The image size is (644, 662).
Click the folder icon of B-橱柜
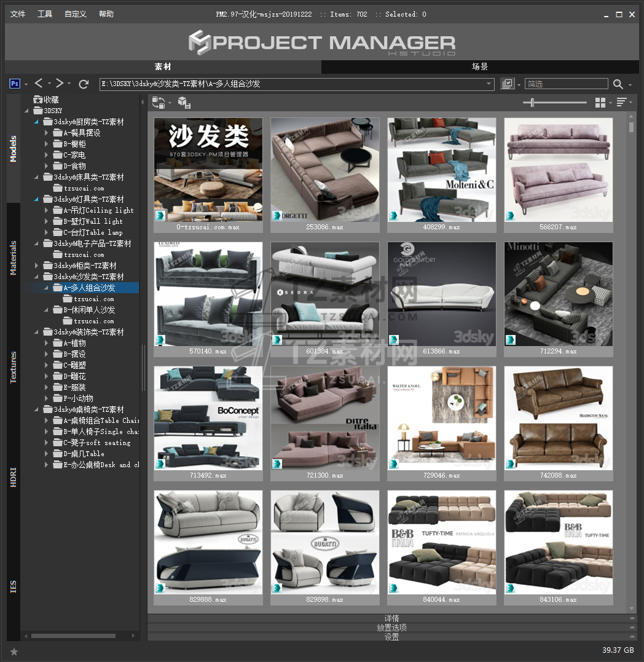tap(57, 144)
